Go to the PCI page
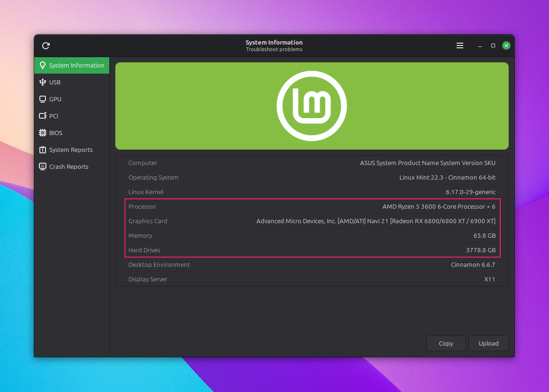549x392 pixels. click(x=72, y=116)
